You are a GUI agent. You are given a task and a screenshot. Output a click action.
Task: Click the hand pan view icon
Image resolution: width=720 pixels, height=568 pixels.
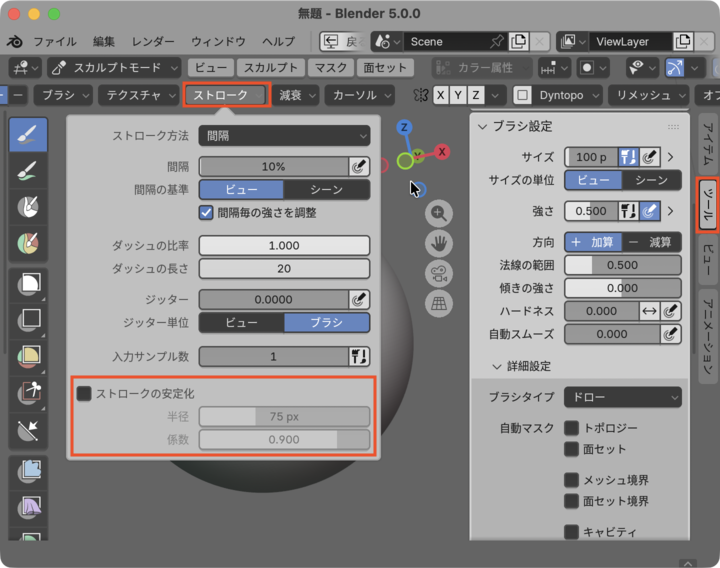click(438, 243)
